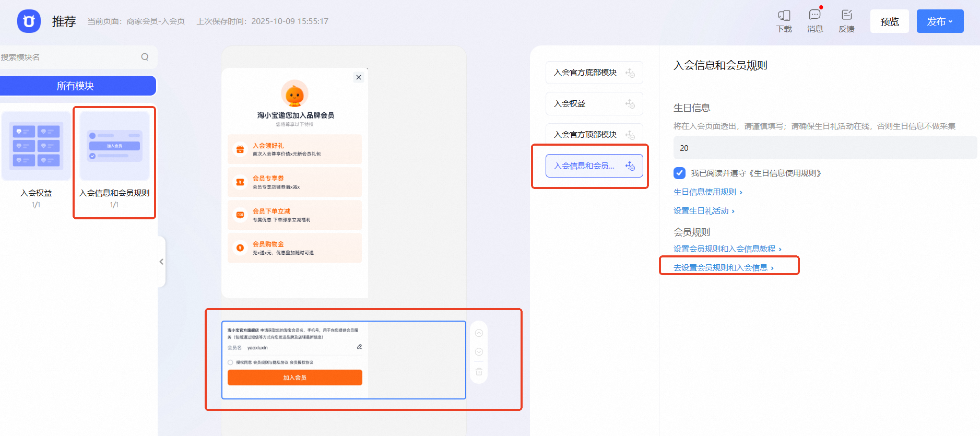Select 入会官方顶部模块 in module list
Image resolution: width=980 pixels, height=436 pixels.
594,135
